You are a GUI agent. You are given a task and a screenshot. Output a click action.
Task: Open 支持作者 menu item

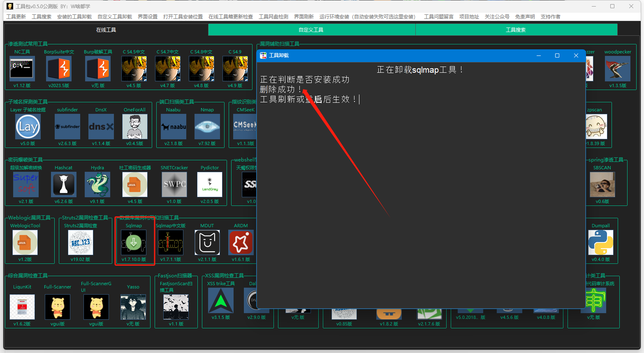pyautogui.click(x=551, y=17)
